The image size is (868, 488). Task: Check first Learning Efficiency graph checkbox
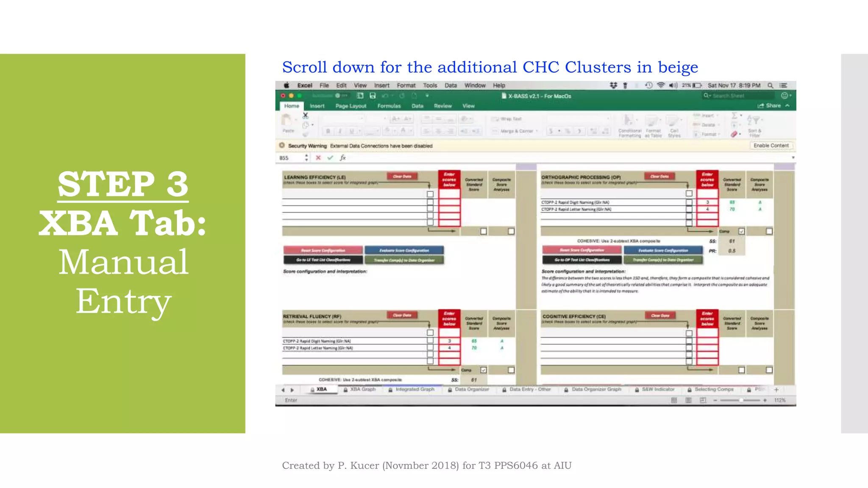click(x=430, y=194)
